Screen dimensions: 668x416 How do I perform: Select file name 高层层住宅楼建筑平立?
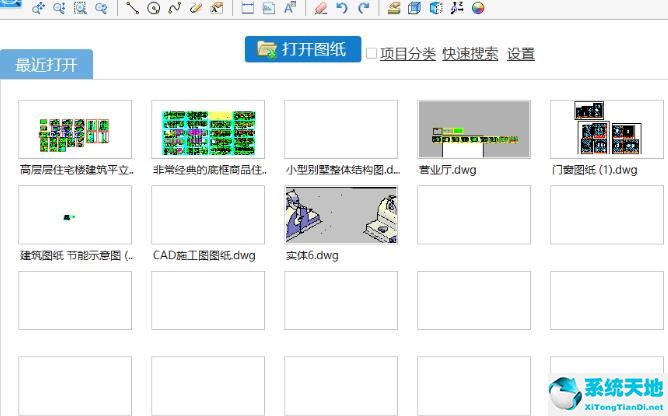click(x=77, y=170)
